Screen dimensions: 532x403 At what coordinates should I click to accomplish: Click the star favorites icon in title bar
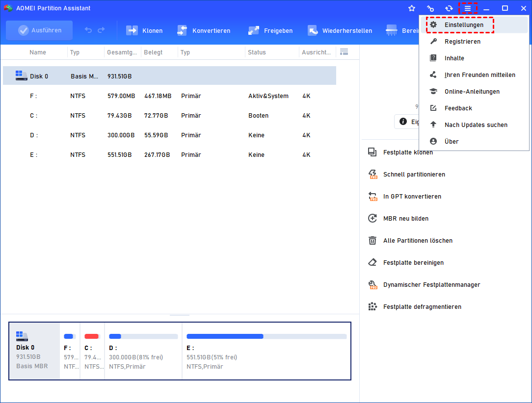point(412,8)
